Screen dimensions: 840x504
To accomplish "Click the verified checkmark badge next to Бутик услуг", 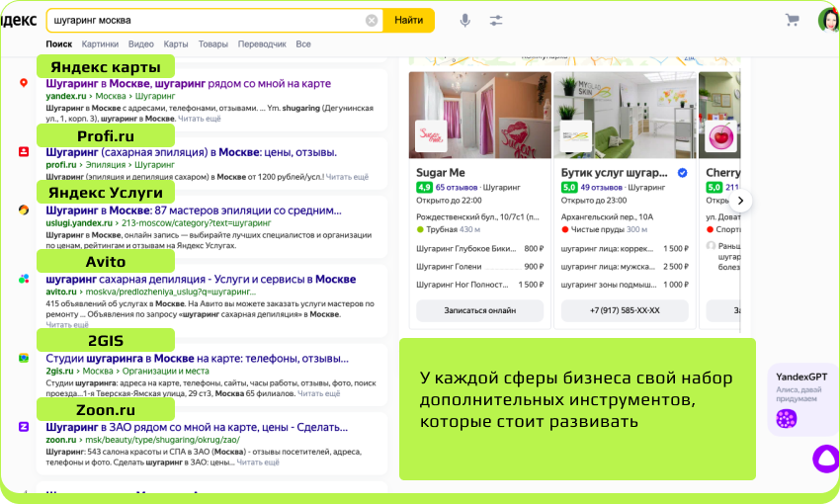I will coord(683,173).
